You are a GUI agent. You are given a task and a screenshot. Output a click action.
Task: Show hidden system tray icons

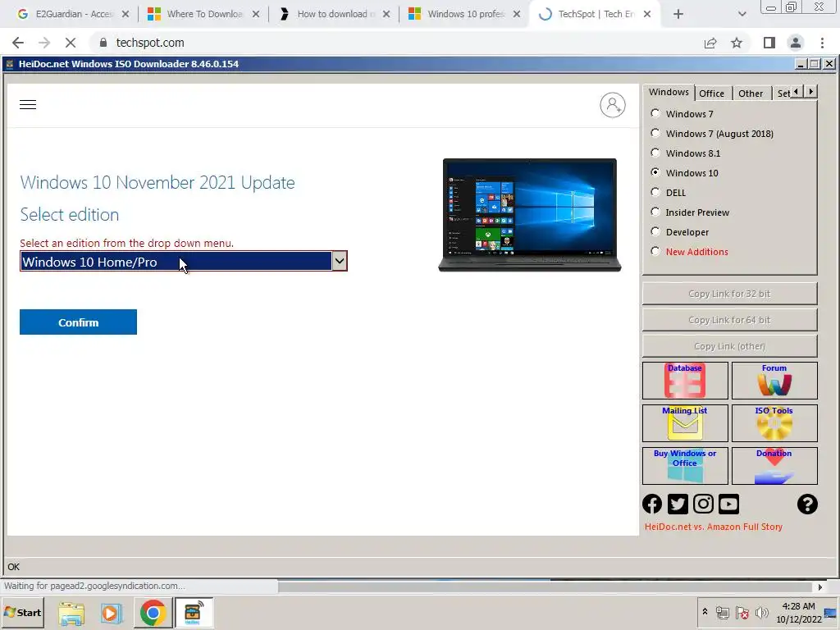705,611
